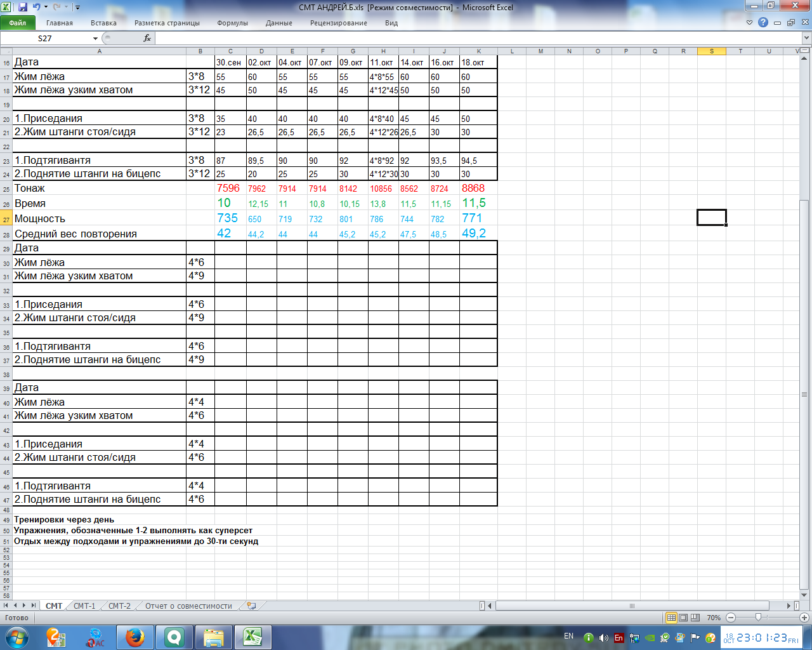Click the Undo arrow icon
812x650 pixels.
(x=37, y=8)
